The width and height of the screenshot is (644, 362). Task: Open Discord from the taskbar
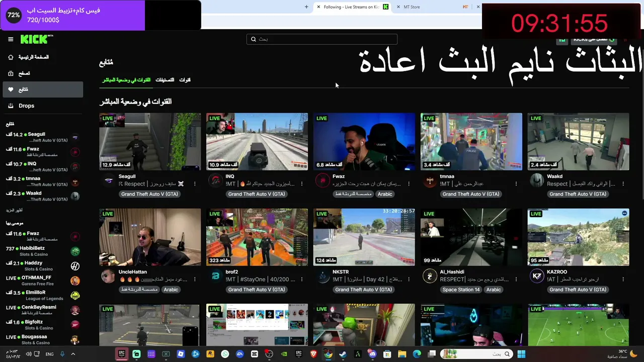[372, 354]
